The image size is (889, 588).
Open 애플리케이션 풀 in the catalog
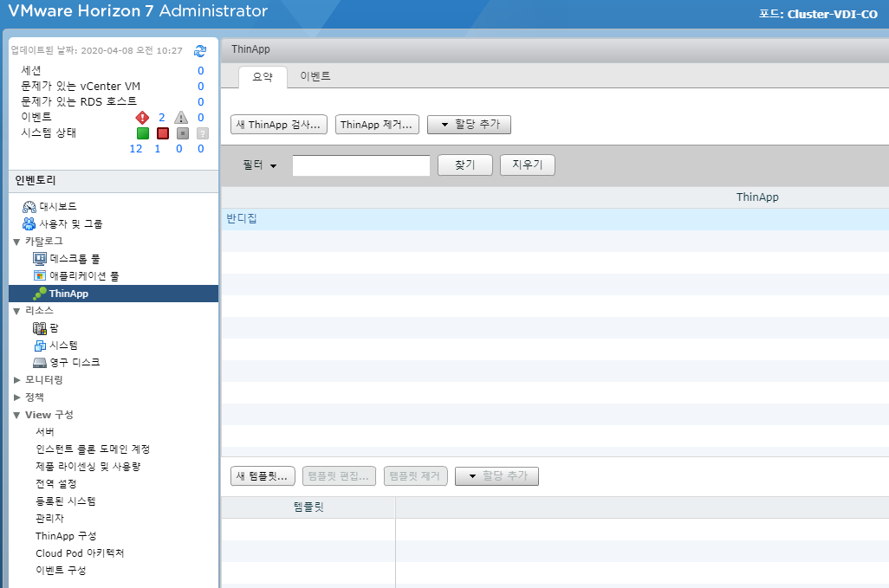[84, 276]
